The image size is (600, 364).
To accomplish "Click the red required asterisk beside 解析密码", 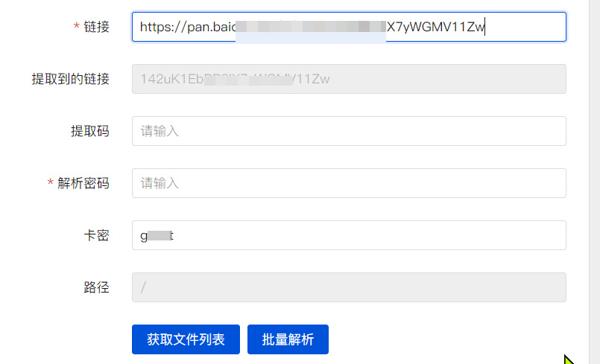I will 50,182.
